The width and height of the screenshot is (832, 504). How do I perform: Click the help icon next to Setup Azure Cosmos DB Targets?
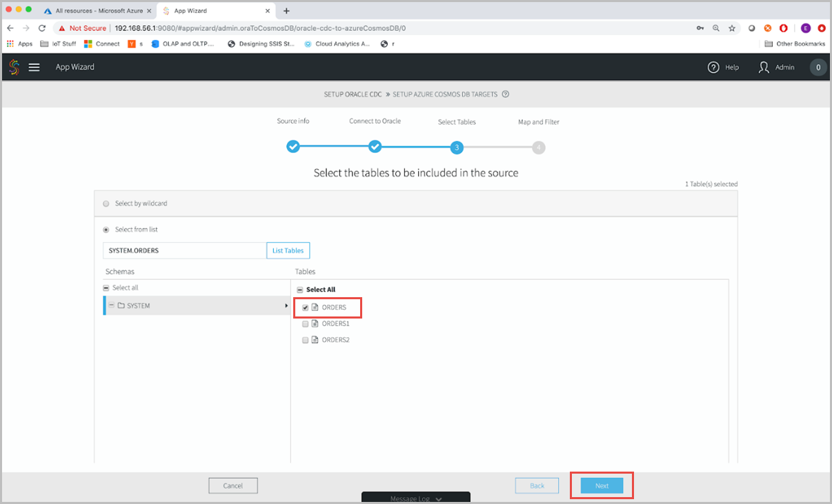click(506, 94)
